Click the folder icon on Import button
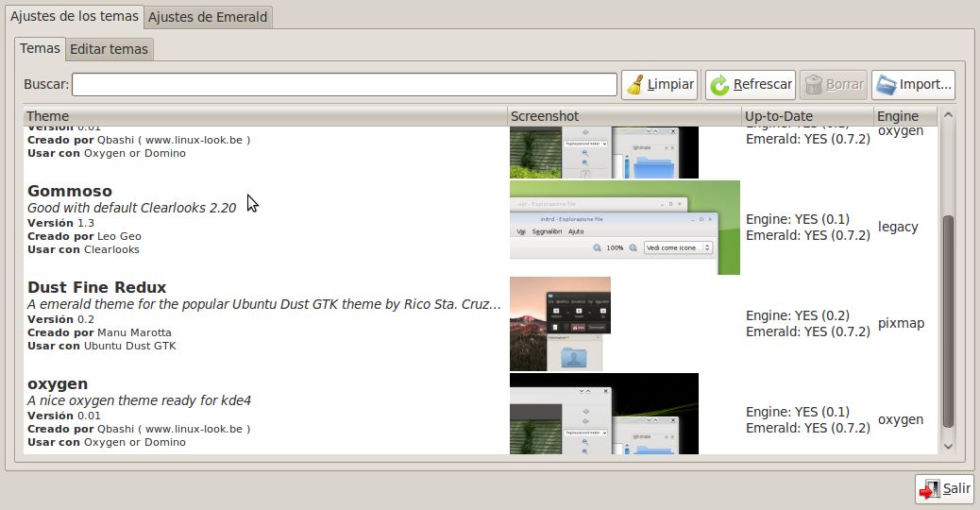The width and height of the screenshot is (980, 510). [887, 85]
